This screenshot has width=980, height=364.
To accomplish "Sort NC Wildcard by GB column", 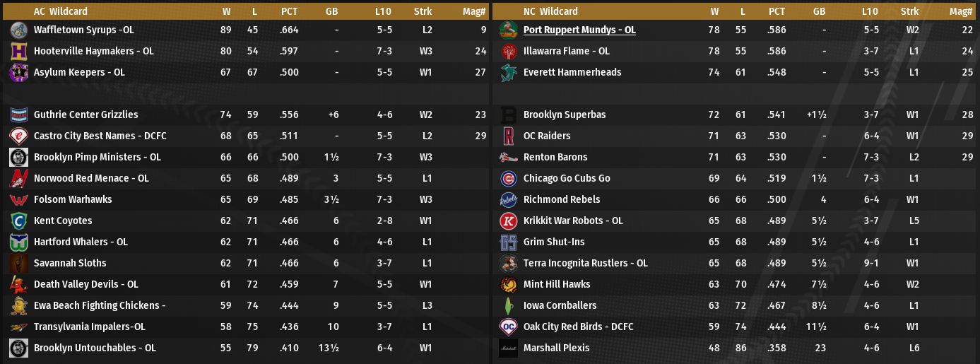I will 819,11.
